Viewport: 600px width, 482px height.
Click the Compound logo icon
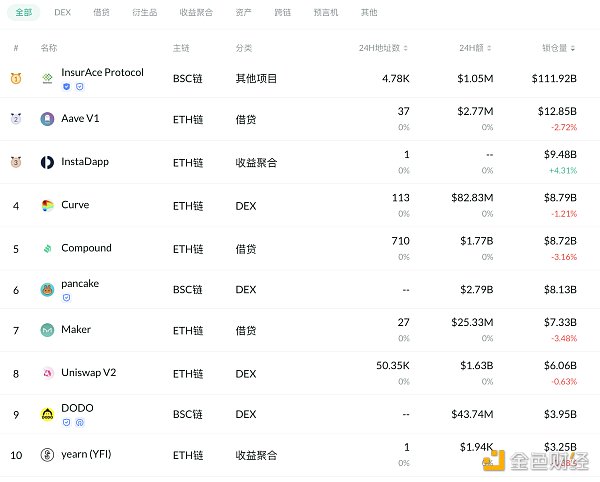(x=47, y=249)
